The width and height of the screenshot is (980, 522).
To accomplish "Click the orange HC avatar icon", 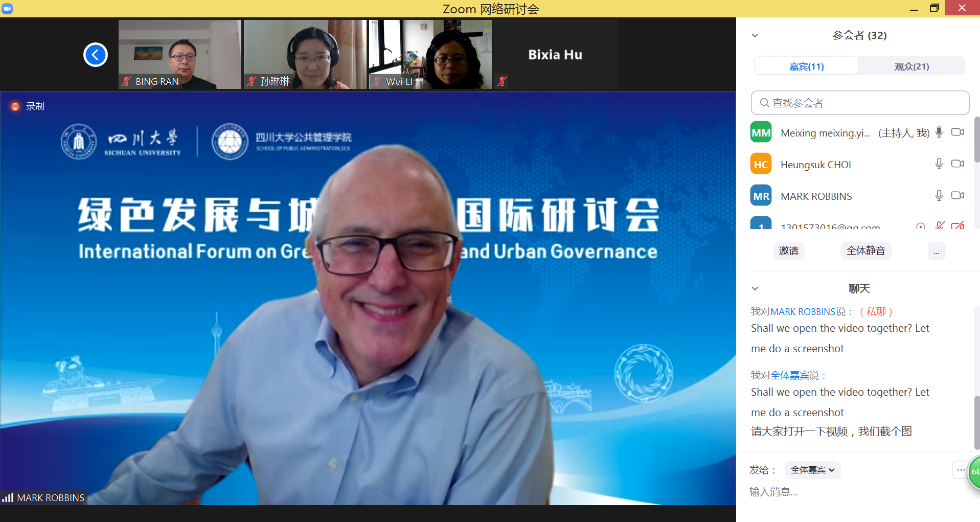I will (761, 164).
